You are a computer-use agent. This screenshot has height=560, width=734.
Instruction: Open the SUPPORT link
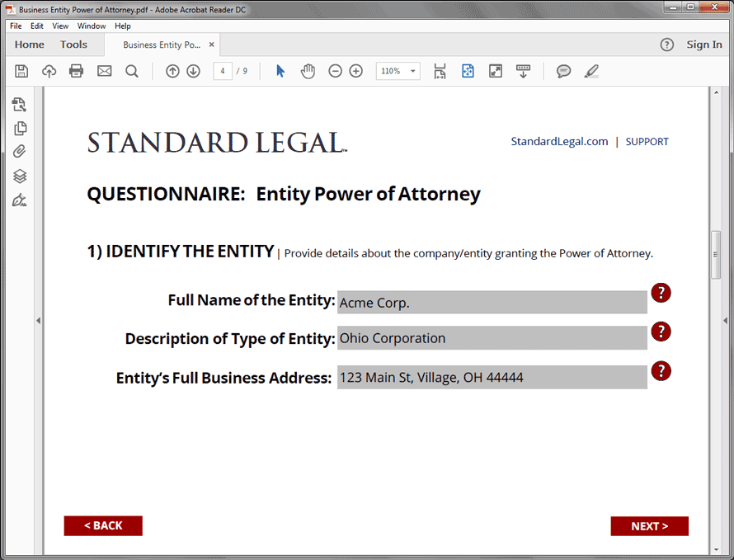[x=647, y=141]
